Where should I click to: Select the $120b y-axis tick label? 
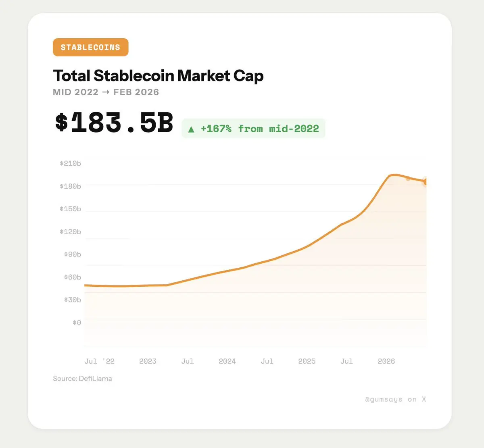[x=70, y=231]
